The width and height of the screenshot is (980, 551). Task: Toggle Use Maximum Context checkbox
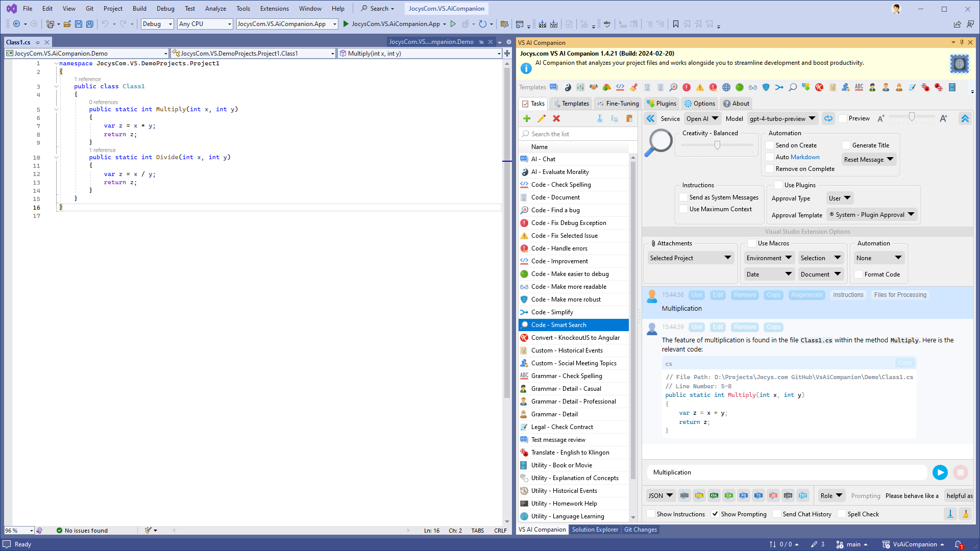click(x=684, y=209)
